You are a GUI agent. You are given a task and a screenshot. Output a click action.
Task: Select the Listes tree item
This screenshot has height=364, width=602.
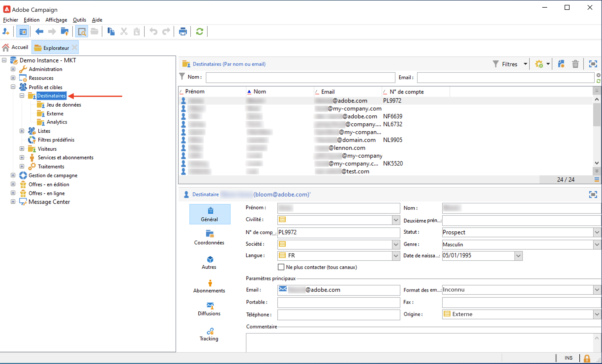pos(44,131)
